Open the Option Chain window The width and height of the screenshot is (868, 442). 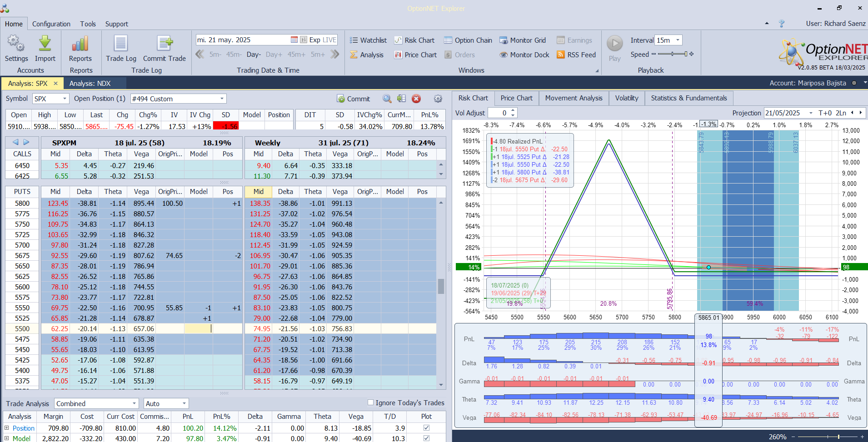(x=468, y=40)
